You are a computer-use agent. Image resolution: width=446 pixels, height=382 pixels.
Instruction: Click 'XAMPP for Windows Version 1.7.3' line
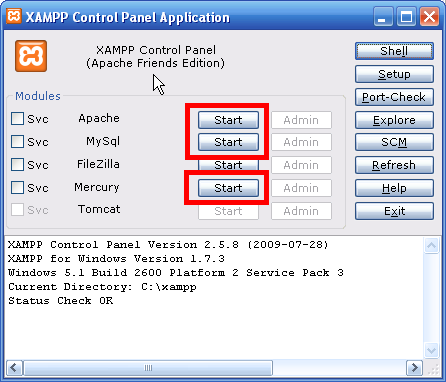click(116, 259)
